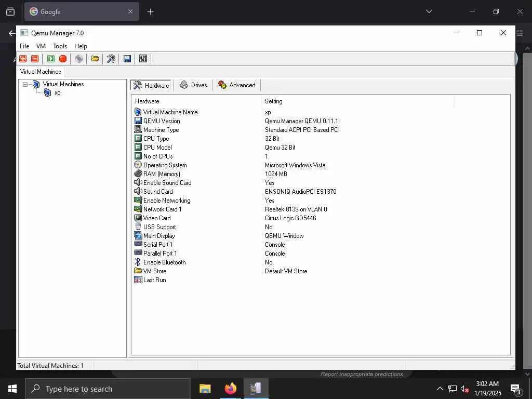
Task: Click the port icon beside Serial Port 1
Action: (138, 244)
